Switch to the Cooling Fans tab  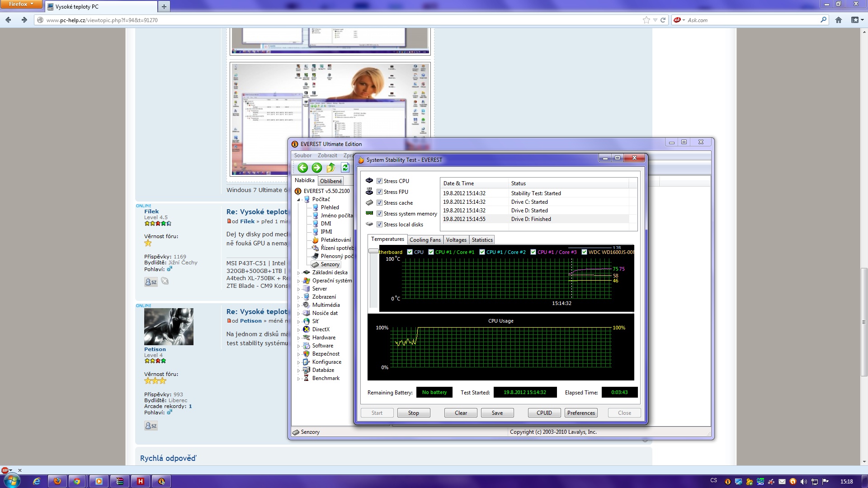[425, 240]
